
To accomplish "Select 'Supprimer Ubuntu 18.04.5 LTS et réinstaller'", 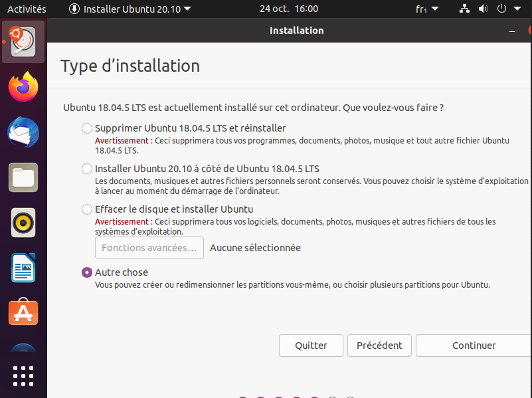I will 86,128.
